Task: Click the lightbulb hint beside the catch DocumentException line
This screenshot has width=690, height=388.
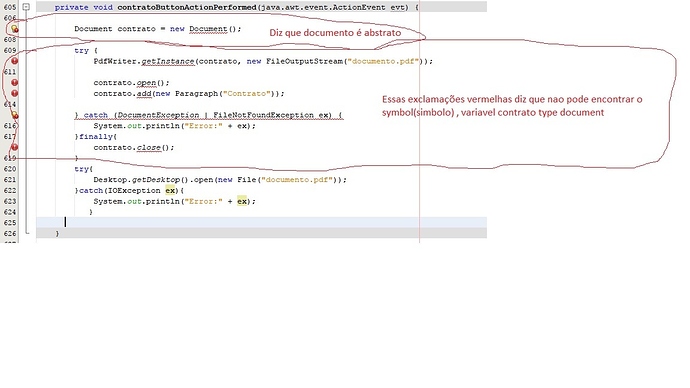Action: coord(15,115)
